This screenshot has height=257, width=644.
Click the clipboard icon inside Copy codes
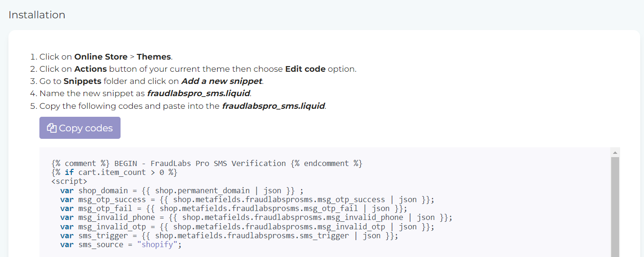52,128
